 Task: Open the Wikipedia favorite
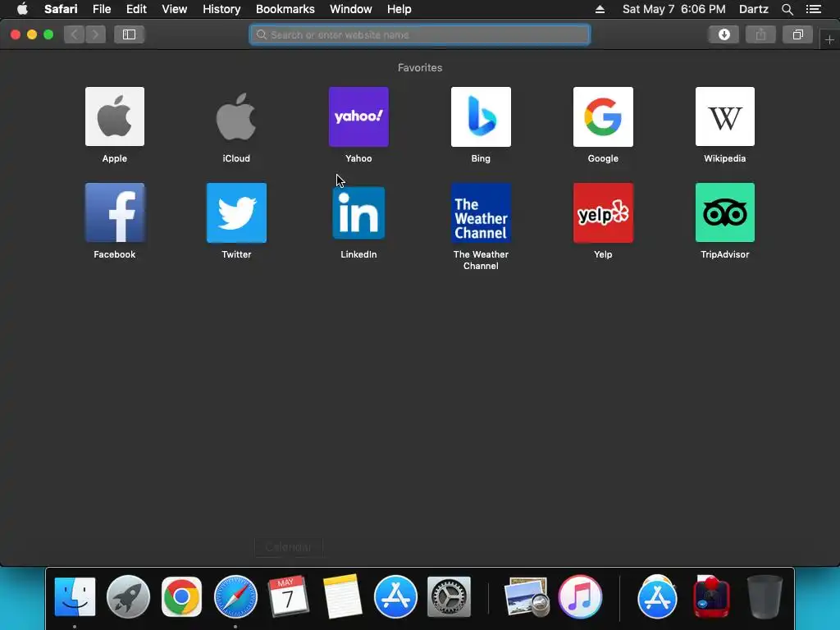tap(725, 116)
